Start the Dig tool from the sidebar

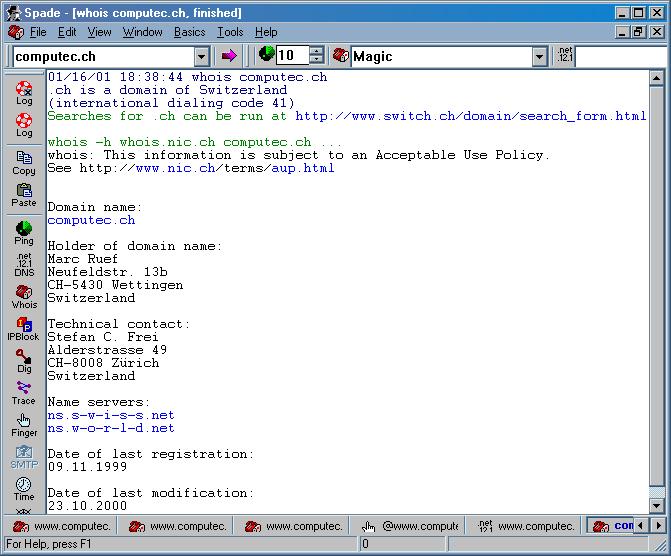click(24, 361)
